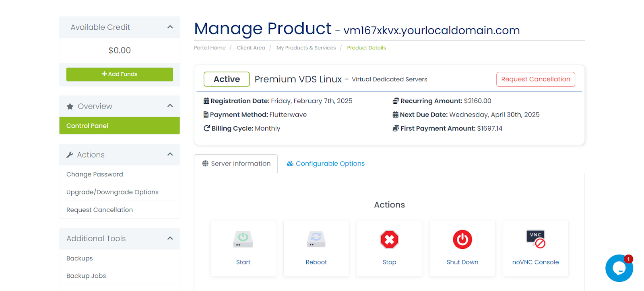Select Request Cancellation in the sidebar
This screenshot has height=291, width=644.
click(120, 210)
